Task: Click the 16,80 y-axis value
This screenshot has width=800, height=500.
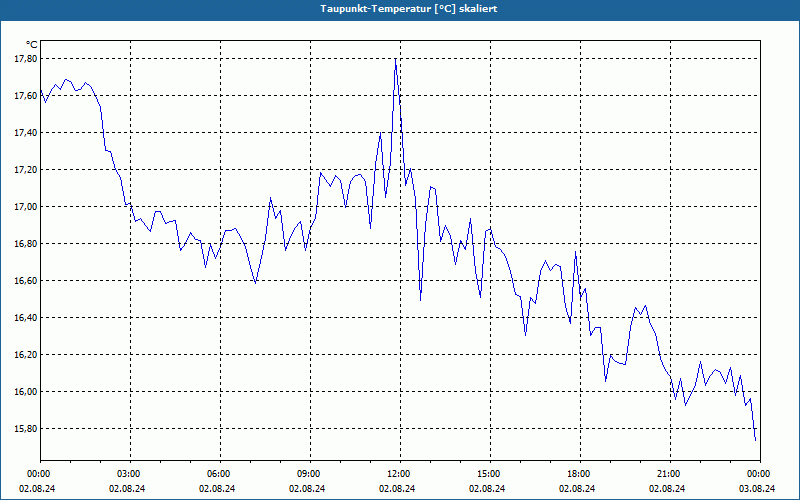Action: coord(27,244)
